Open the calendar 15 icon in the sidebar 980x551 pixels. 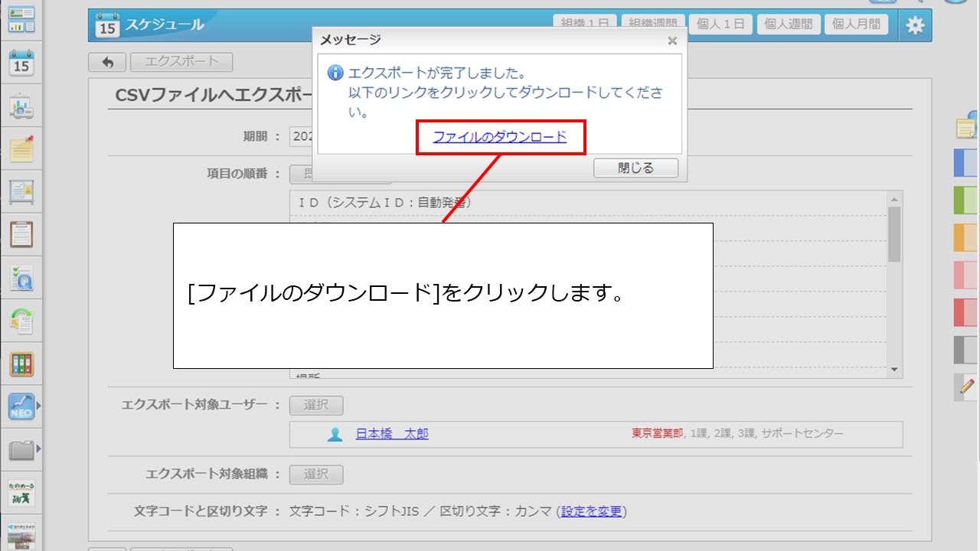pos(21,63)
